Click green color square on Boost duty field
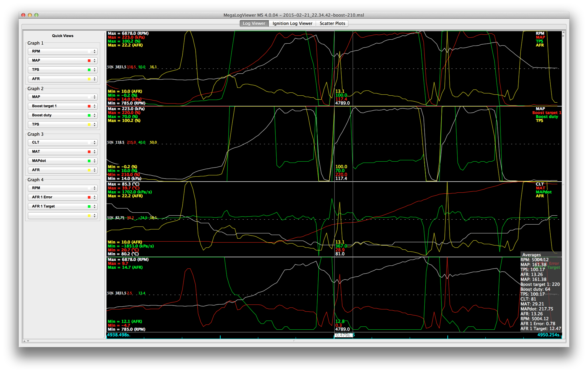588x373 pixels. [x=89, y=115]
